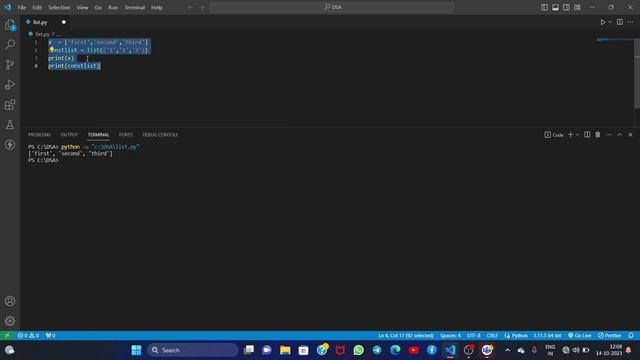The height and width of the screenshot is (360, 640).
Task: Expand the launch profile dropdown arrow
Action: click(577, 135)
